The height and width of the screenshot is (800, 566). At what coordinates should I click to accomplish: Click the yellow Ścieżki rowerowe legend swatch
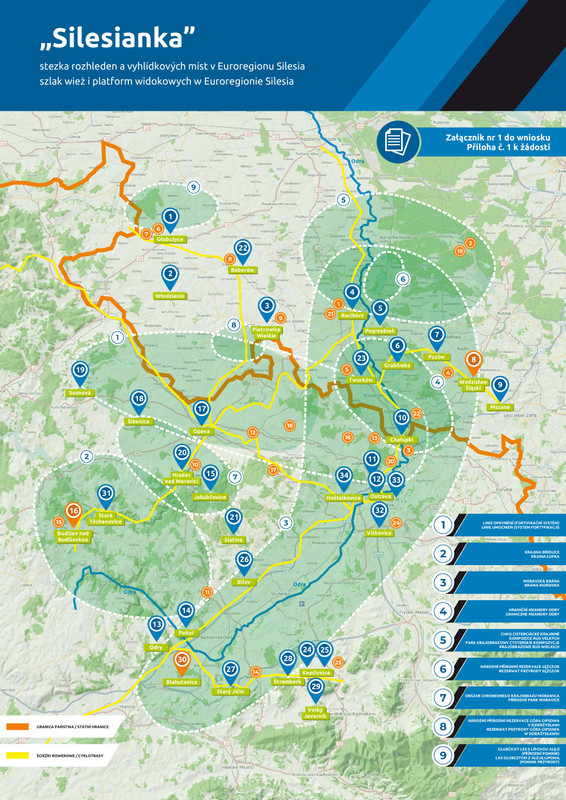(x=17, y=755)
